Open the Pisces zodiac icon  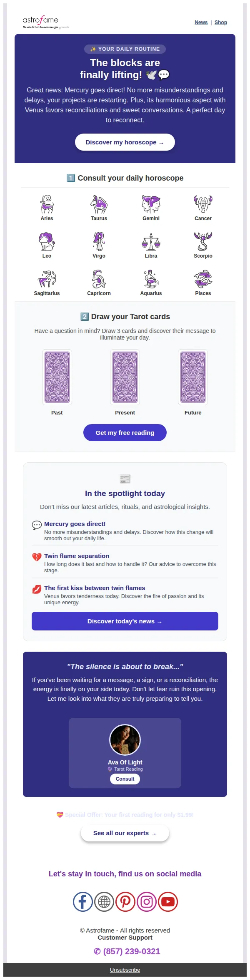tap(203, 279)
